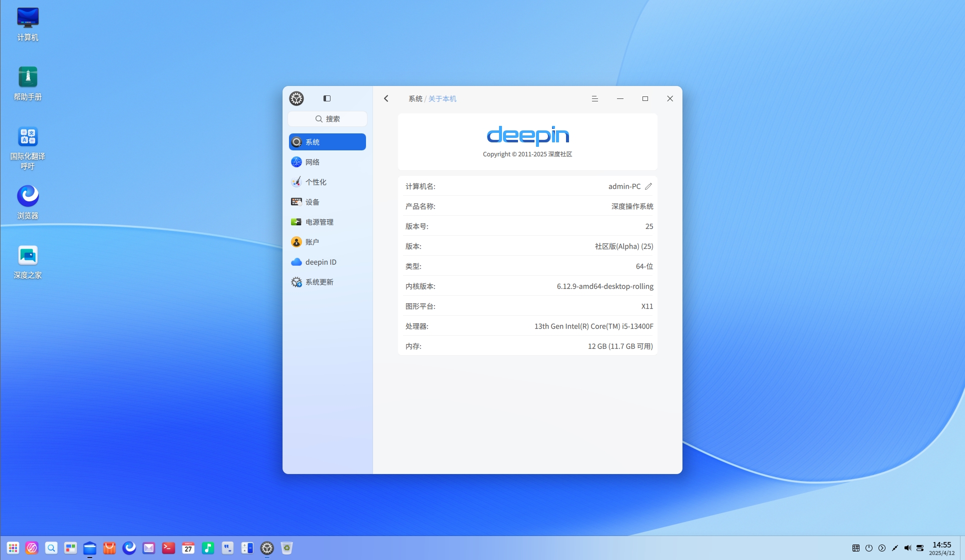The height and width of the screenshot is (560, 965).
Task: Open 设备 settings
Action: click(327, 202)
